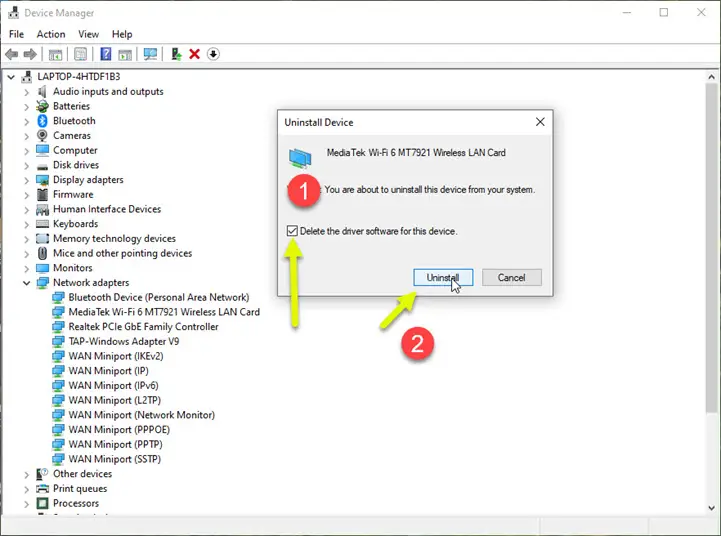Click the Back arrow toolbar icon

11,54
